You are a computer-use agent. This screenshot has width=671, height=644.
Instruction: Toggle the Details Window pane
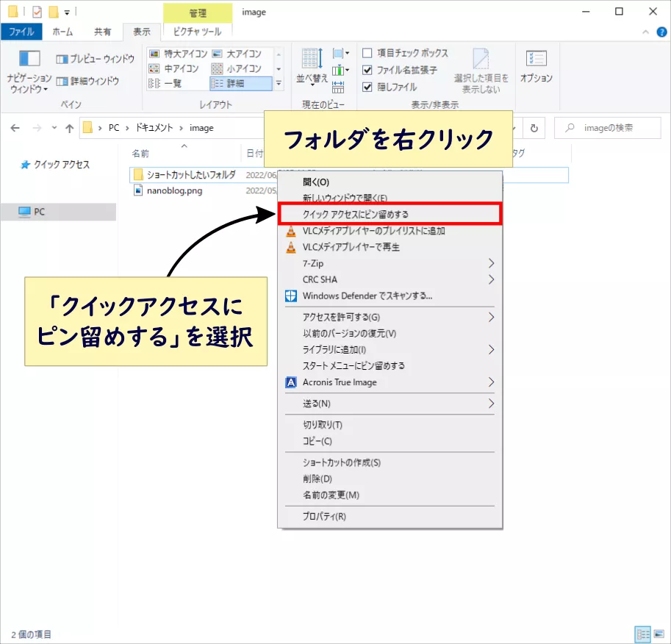click(x=87, y=81)
